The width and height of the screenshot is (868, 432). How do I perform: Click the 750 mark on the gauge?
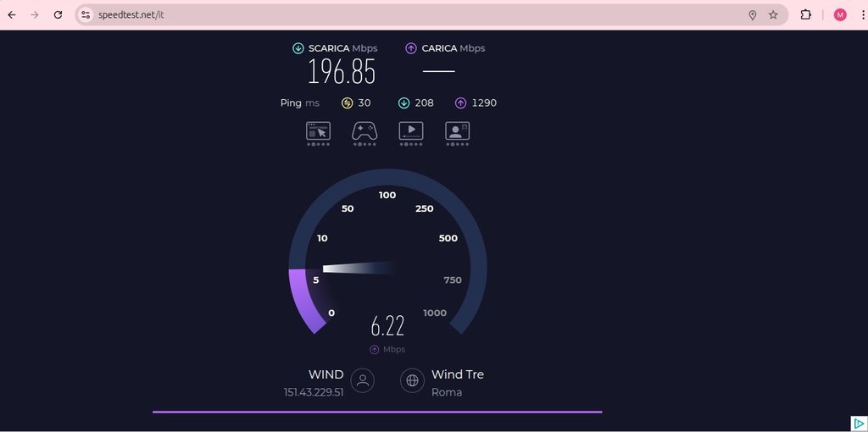click(453, 280)
